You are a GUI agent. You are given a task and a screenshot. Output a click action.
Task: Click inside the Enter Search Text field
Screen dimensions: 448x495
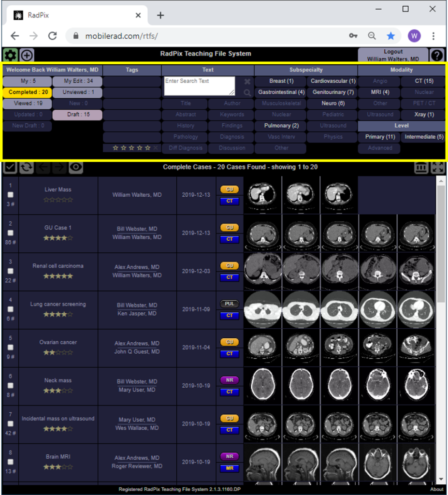click(199, 86)
